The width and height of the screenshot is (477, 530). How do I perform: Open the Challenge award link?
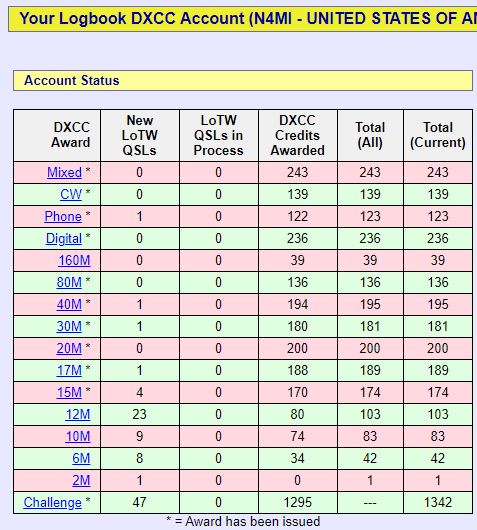pyautogui.click(x=52, y=503)
